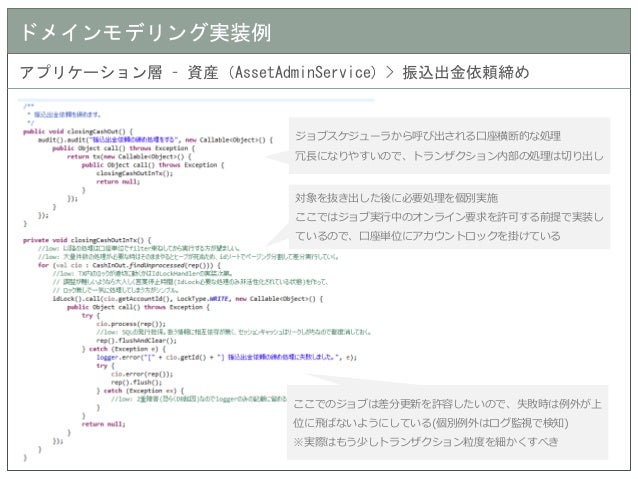Click the for loop line with CashInOut.findUnprocessed
The width and height of the screenshot is (638, 479).
[129, 265]
